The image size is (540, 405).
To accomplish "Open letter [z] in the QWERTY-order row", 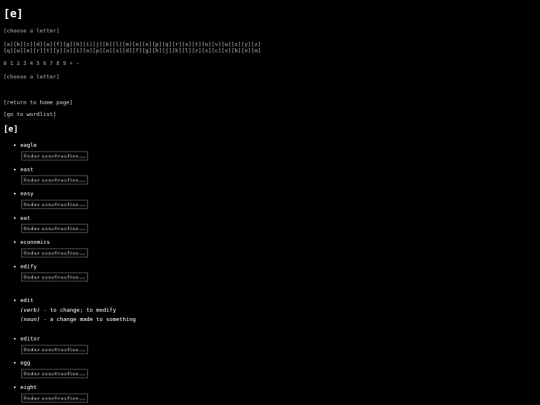I will [x=196, y=51].
